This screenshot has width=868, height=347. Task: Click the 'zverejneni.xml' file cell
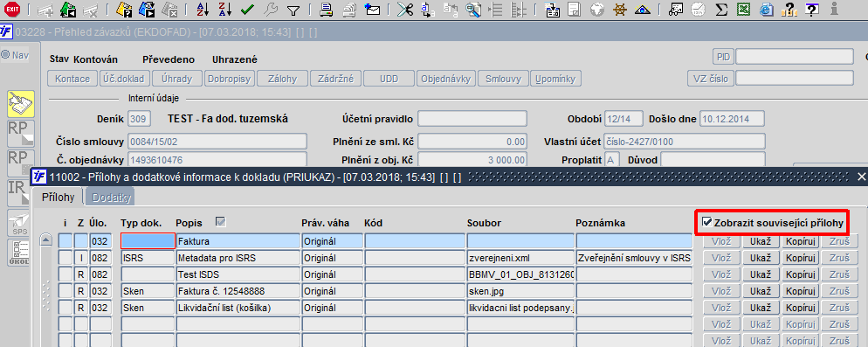(x=520, y=258)
